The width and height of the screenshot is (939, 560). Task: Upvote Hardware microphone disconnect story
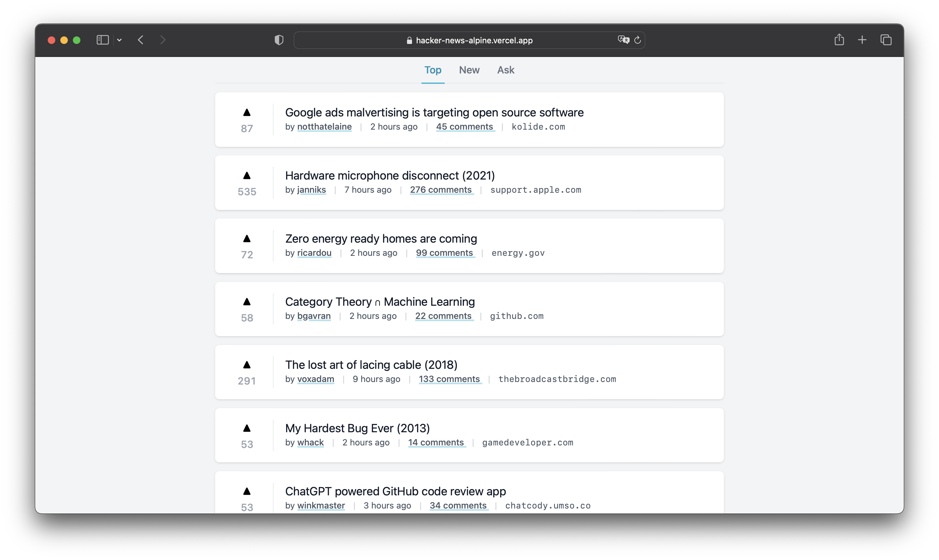click(247, 175)
